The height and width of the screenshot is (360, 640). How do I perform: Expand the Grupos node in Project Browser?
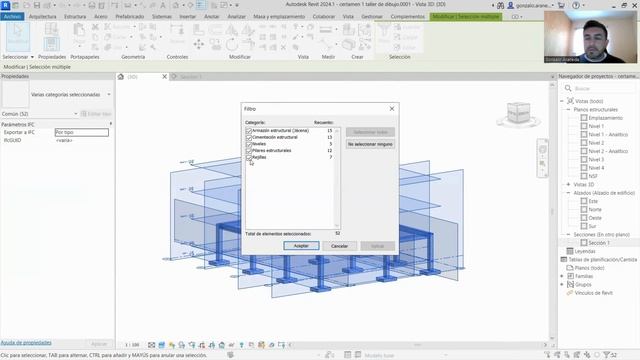pyautogui.click(x=562, y=284)
